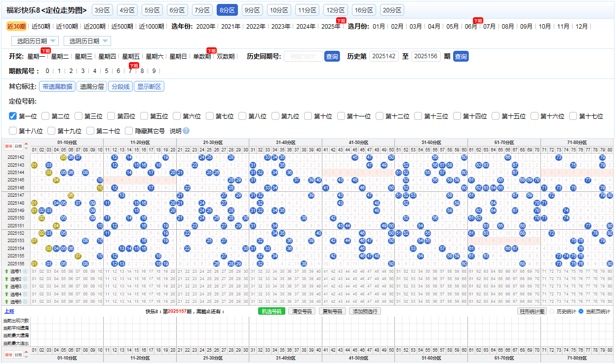616x364 pixels.
Task: Click the green up arrow for 选号4
Action: (x=6, y=294)
